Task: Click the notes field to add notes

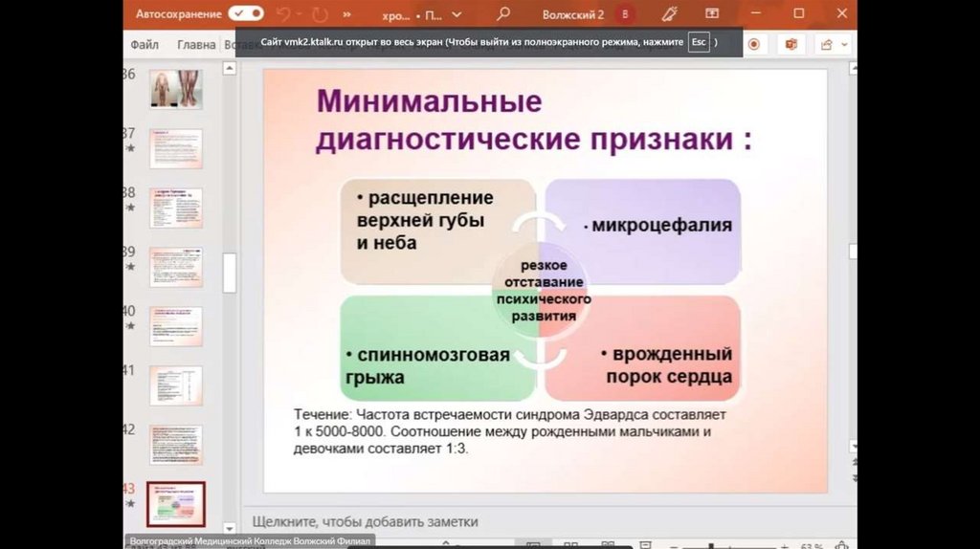Action: tap(364, 521)
